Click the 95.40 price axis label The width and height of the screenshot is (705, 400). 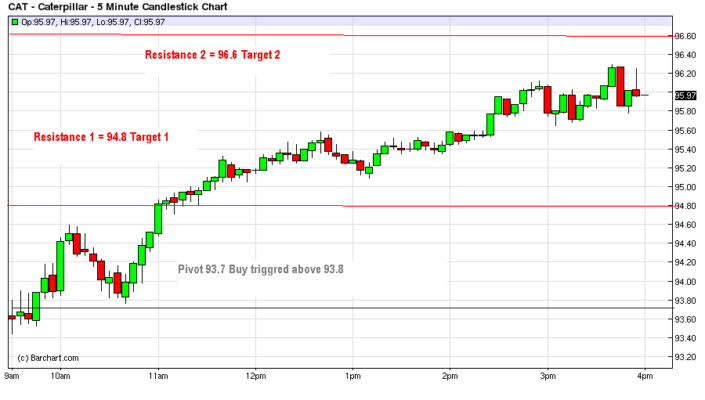click(685, 150)
